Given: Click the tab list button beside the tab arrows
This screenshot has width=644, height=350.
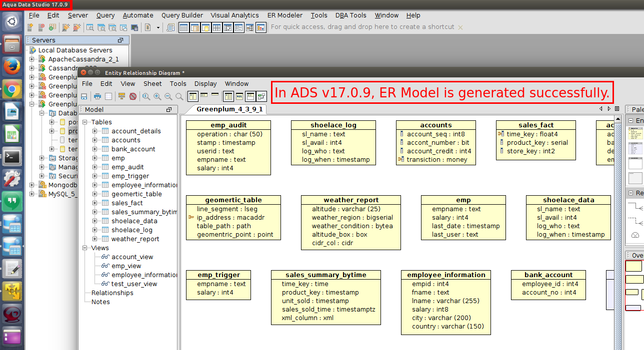Looking at the screenshot, I should [x=617, y=109].
